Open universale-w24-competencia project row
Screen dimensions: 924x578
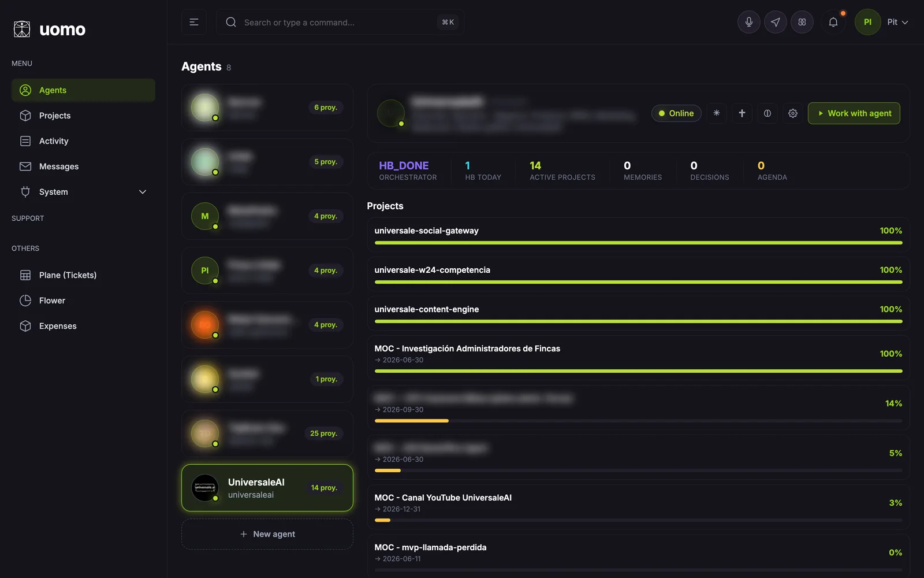[638, 274]
